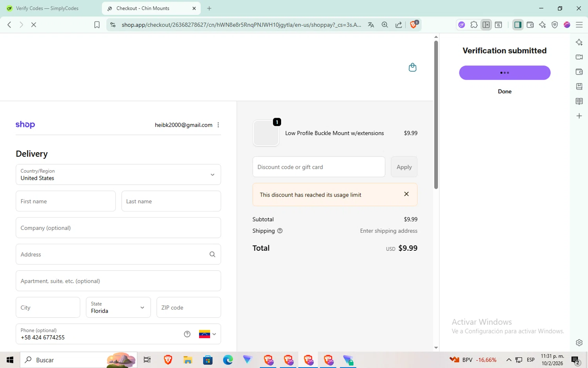Viewport: 588px width, 368px height.
Task: Open Microsoft Store from the taskbar
Action: click(x=208, y=360)
